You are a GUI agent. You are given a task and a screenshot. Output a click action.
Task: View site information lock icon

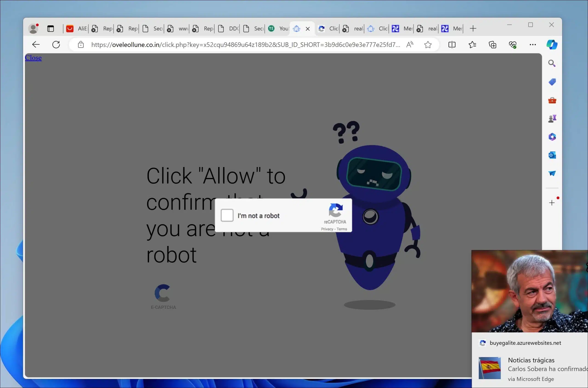click(81, 45)
